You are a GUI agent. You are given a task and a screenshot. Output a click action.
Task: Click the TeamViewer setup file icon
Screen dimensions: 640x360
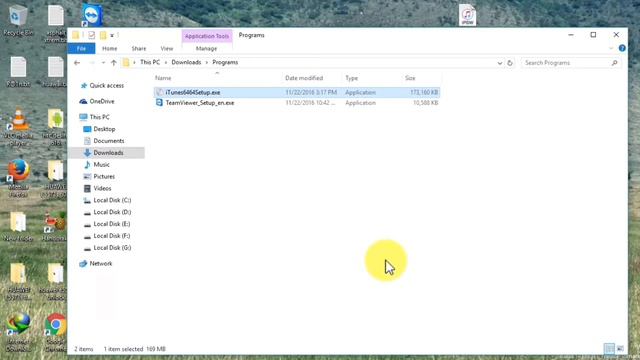click(x=159, y=103)
